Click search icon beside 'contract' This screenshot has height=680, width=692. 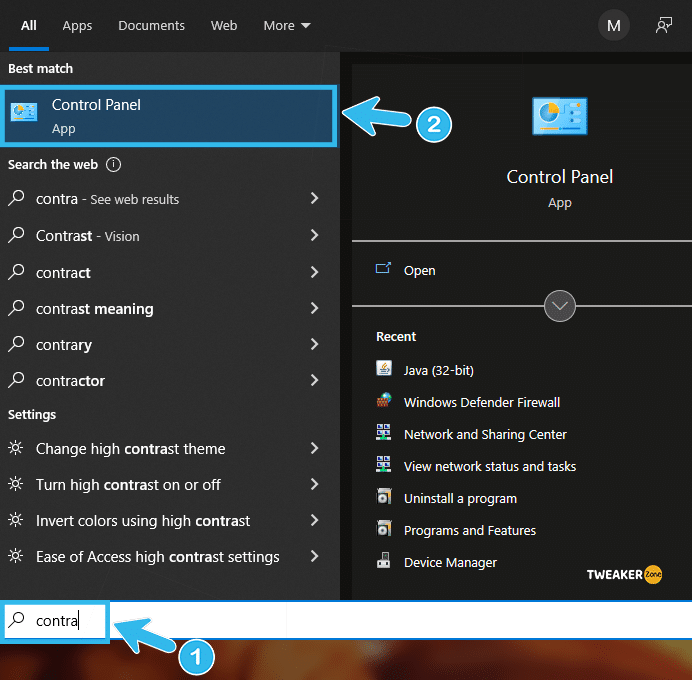pos(16,272)
